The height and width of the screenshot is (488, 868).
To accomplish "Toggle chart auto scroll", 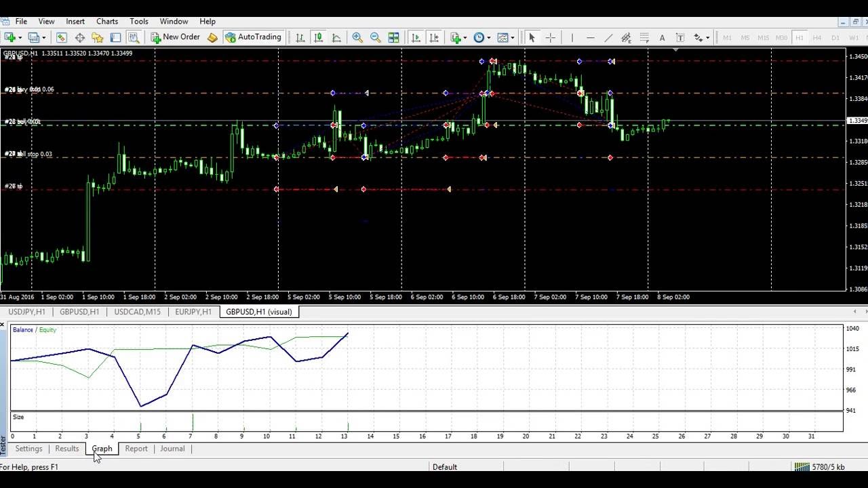I will point(416,37).
